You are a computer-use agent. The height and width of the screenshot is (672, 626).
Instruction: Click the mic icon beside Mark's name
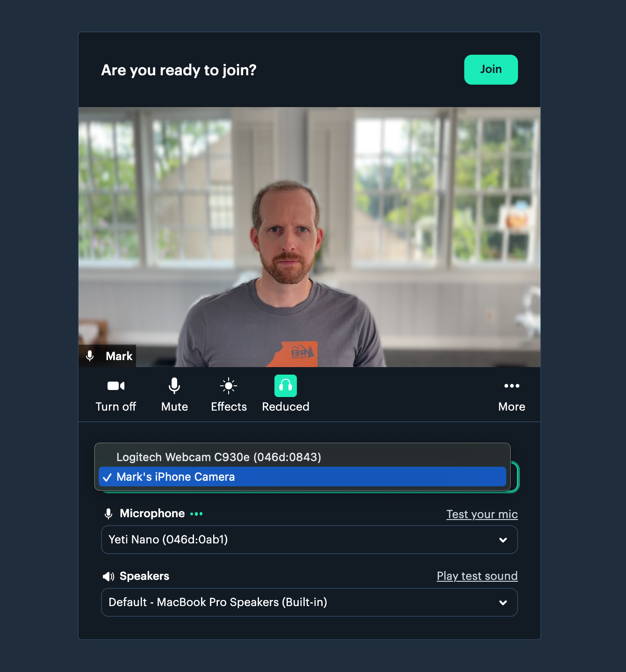90,356
